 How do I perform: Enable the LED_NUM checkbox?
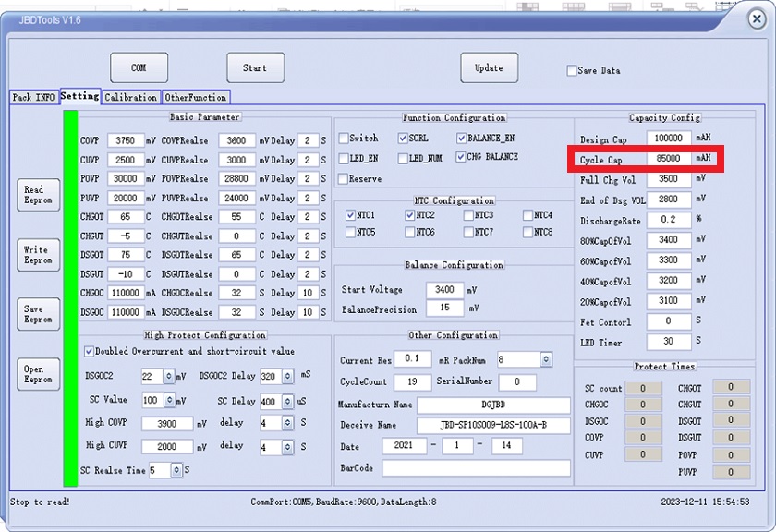[x=403, y=158]
